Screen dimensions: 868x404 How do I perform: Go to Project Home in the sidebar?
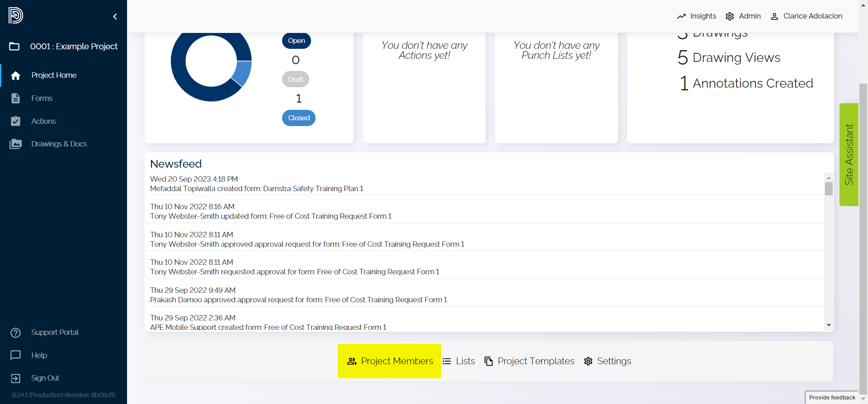coord(53,75)
